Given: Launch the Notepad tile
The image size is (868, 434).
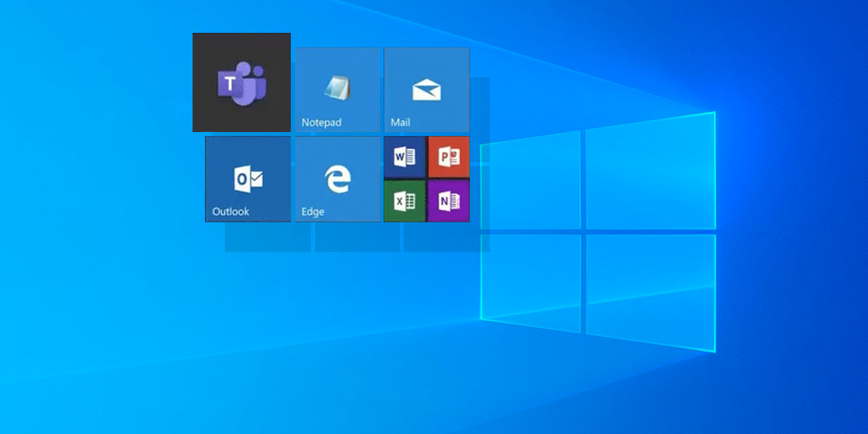Looking at the screenshot, I should pyautogui.click(x=338, y=90).
